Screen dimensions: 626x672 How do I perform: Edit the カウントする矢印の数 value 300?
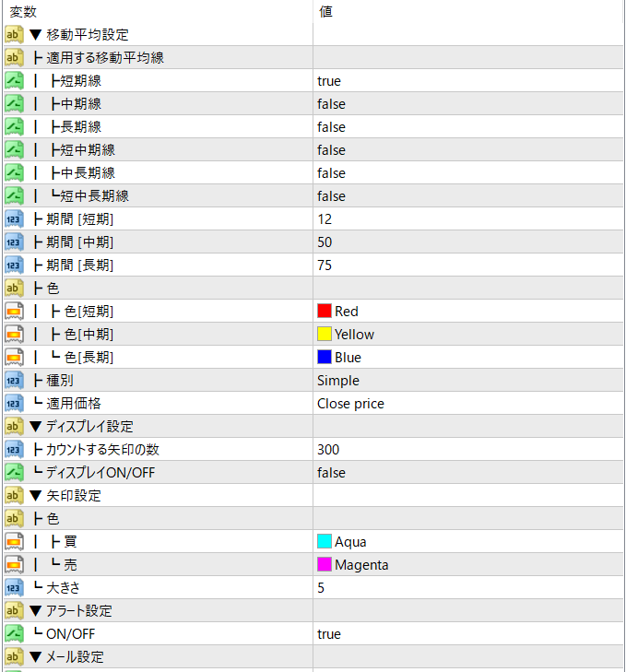click(x=328, y=450)
